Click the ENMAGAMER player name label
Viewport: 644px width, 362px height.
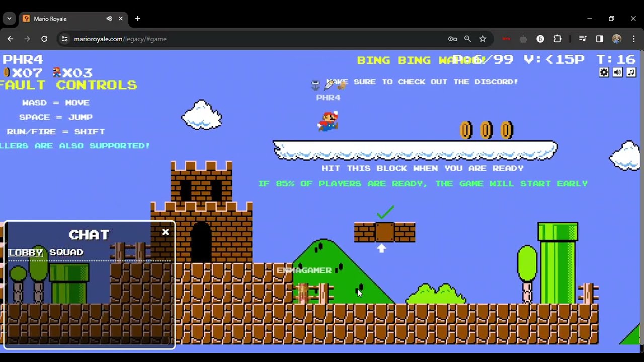pyautogui.click(x=304, y=270)
